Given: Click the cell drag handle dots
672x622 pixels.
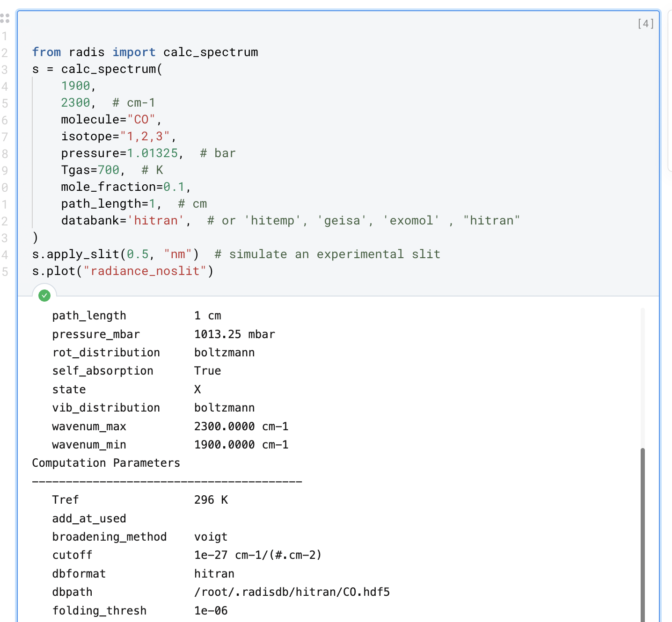Looking at the screenshot, I should pyautogui.click(x=5, y=19).
